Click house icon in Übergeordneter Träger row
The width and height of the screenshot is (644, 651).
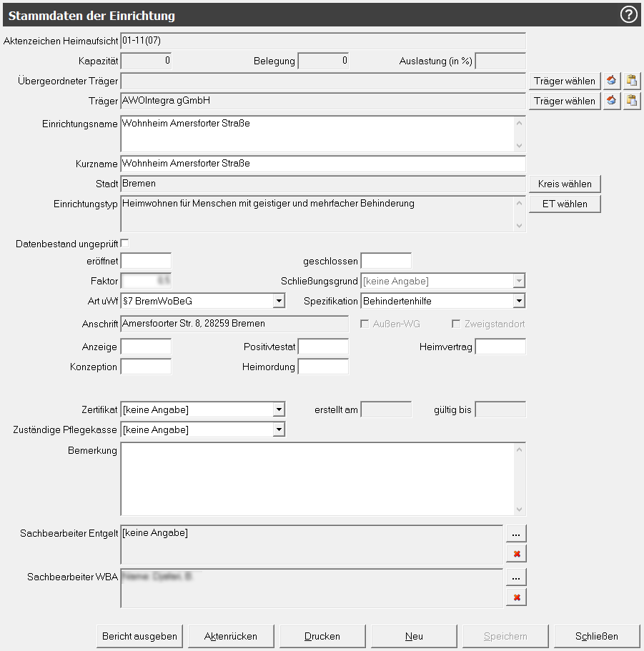click(612, 81)
